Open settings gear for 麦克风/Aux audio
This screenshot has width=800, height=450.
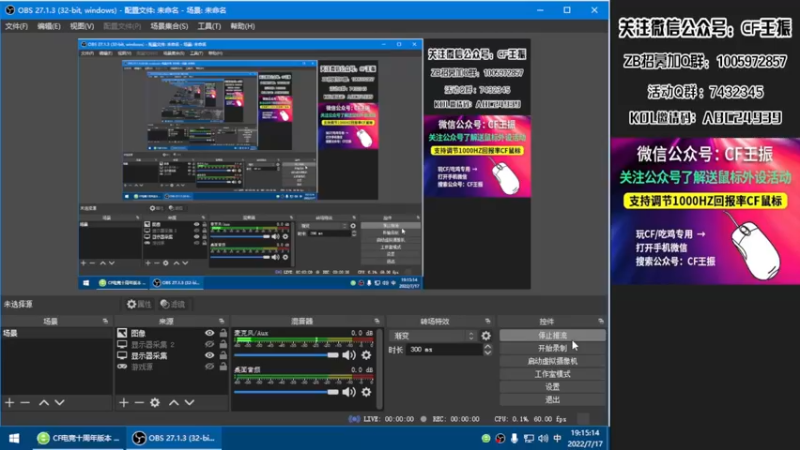click(x=366, y=355)
